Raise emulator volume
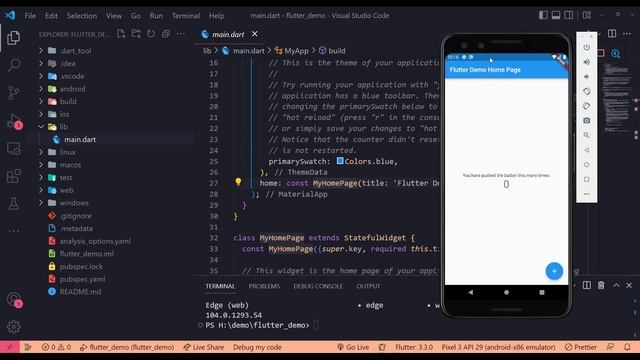 (x=587, y=62)
